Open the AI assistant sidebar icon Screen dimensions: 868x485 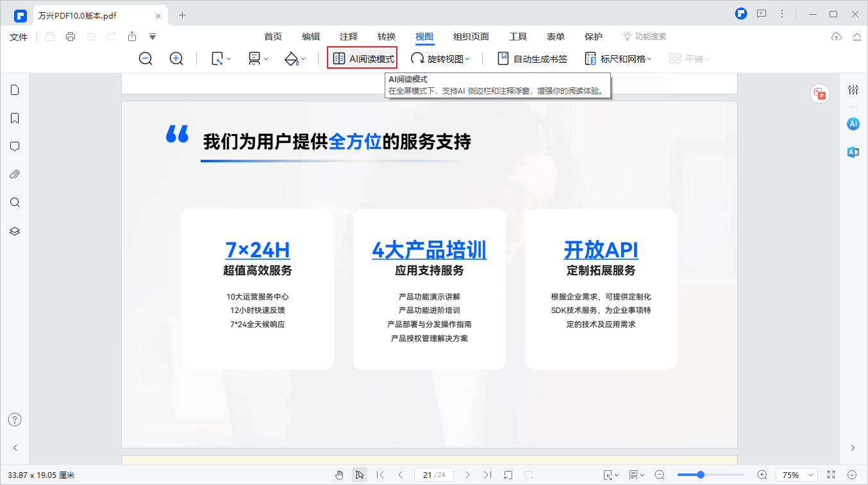pos(853,124)
